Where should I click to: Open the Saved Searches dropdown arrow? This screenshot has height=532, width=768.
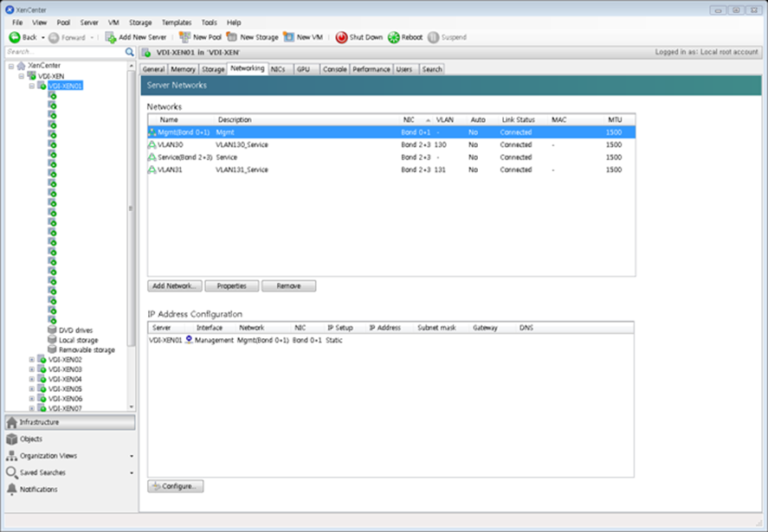pos(132,473)
